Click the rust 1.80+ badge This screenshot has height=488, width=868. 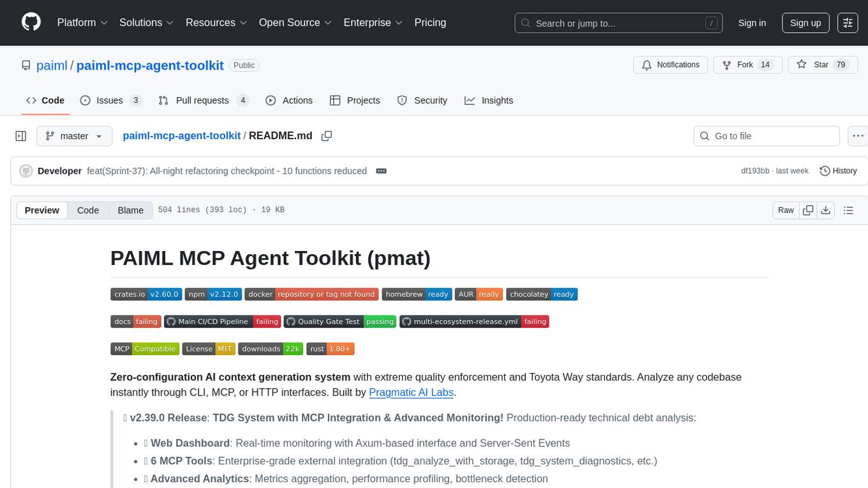pos(331,349)
